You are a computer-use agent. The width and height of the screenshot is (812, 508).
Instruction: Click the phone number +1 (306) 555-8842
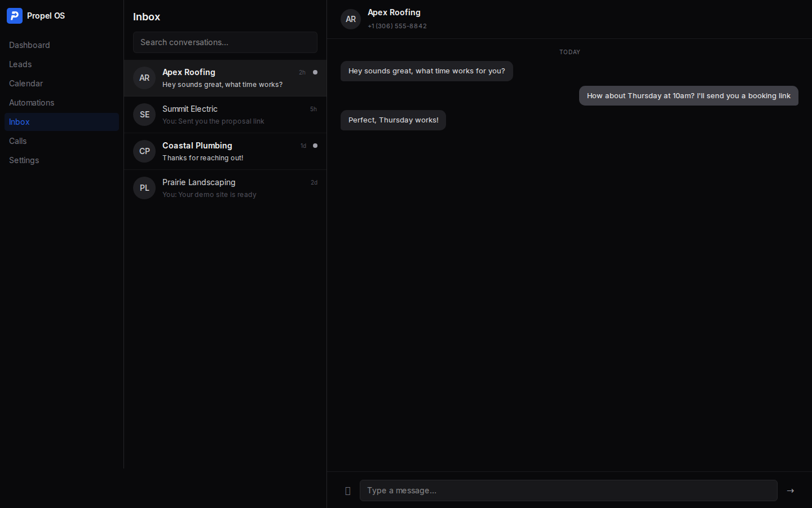pyautogui.click(x=397, y=26)
